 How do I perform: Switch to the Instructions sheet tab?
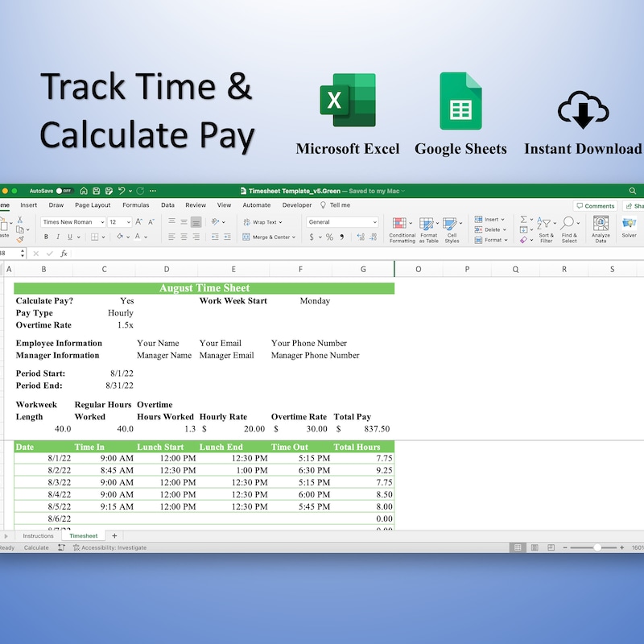[38, 536]
